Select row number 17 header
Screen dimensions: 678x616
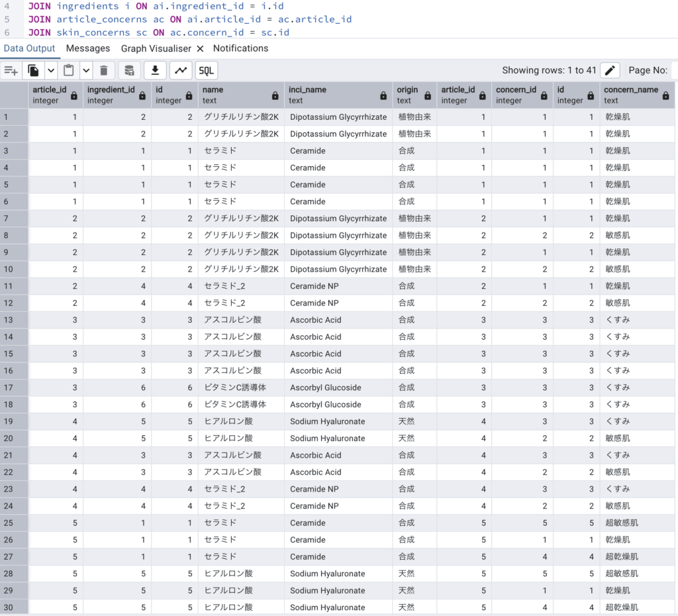(14, 387)
